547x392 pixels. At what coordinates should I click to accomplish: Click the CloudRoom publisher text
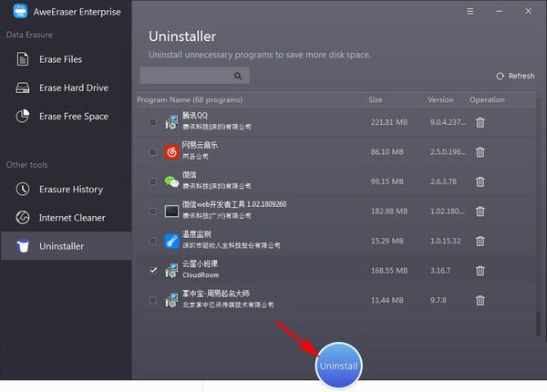point(201,275)
